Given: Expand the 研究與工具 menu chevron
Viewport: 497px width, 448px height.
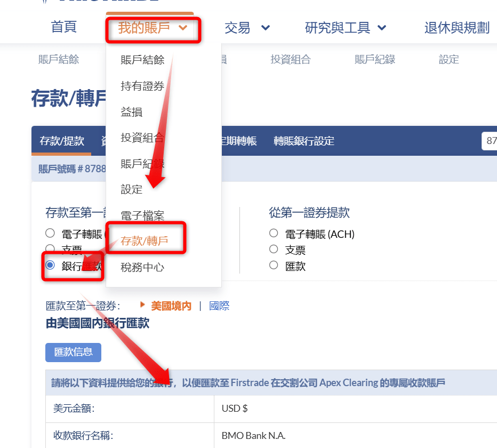Looking at the screenshot, I should pos(382,28).
